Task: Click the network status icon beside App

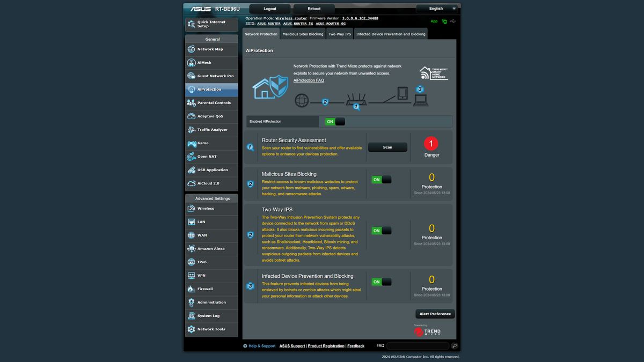Action: [x=445, y=21]
